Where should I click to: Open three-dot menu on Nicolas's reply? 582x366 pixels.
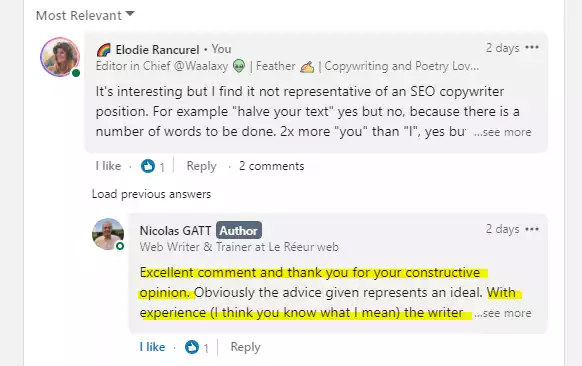[532, 229]
